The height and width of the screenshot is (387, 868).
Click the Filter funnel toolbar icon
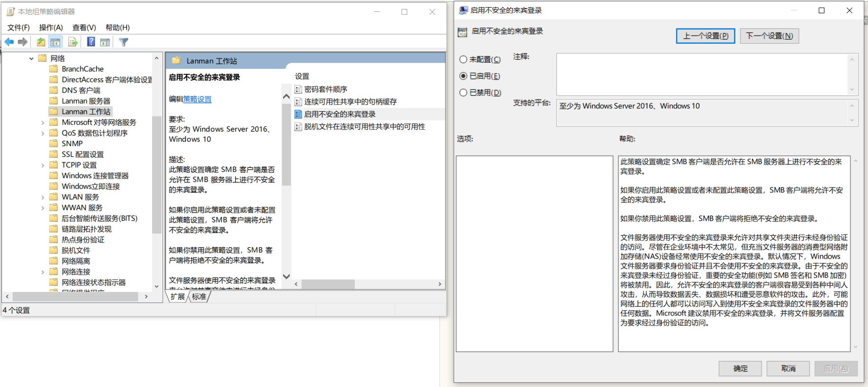pyautogui.click(x=124, y=42)
